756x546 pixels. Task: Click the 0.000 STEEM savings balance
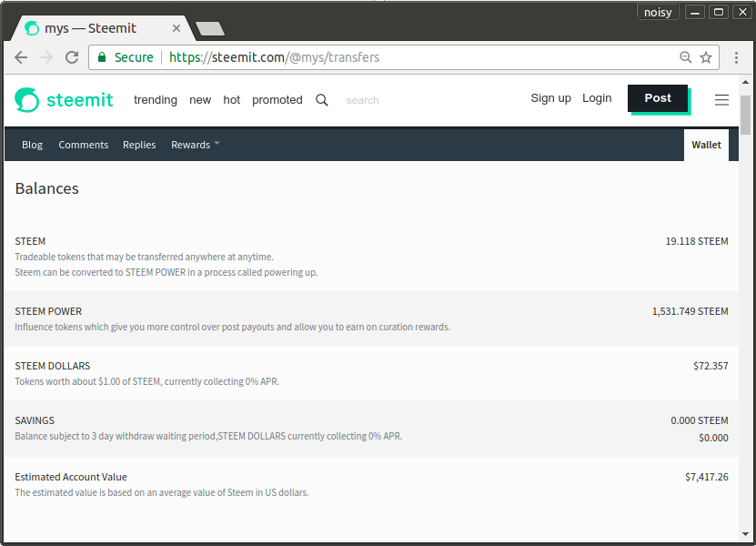[x=699, y=420]
